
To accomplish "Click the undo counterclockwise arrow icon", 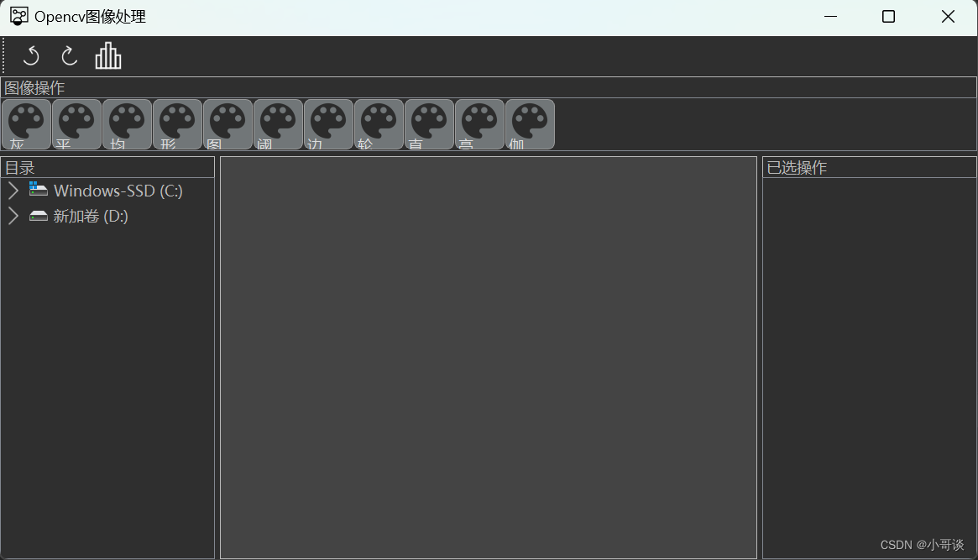I will (30, 56).
